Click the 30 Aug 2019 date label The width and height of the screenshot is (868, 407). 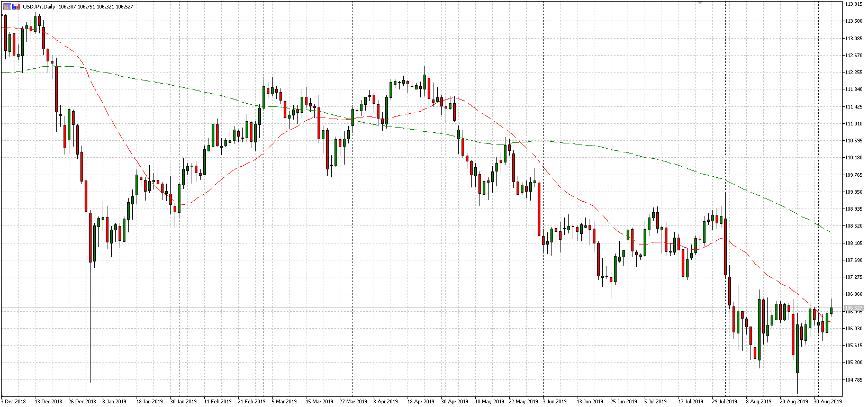[x=828, y=402]
